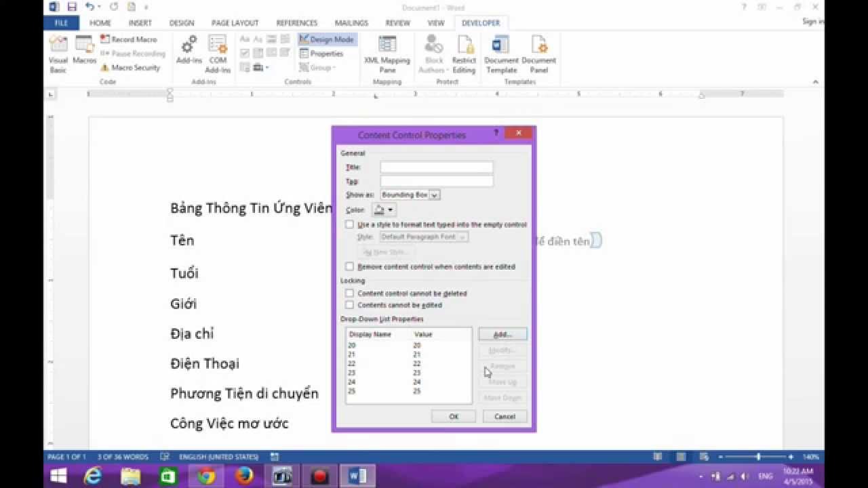This screenshot has height=488, width=868.
Task: Toggle Design Mode in Controls
Action: click(x=327, y=39)
